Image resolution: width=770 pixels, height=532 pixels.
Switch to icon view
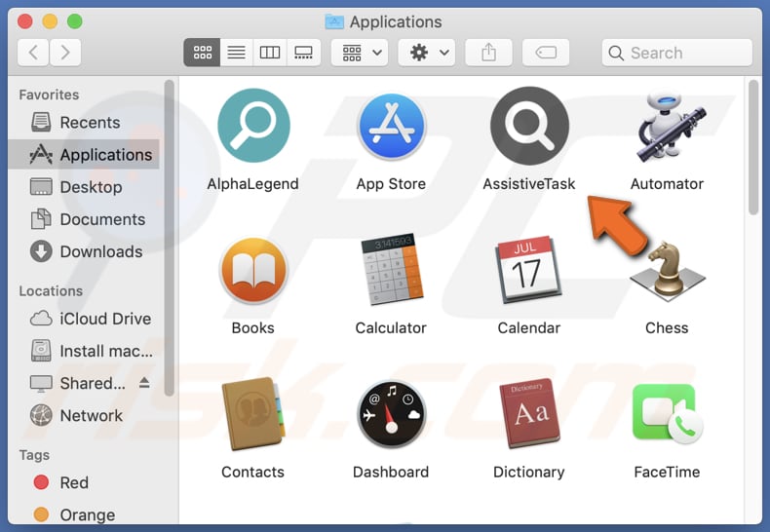(x=202, y=53)
